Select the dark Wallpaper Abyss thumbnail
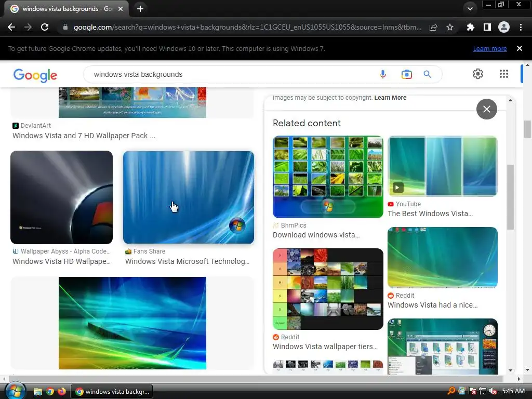The image size is (532, 399). pos(61,197)
